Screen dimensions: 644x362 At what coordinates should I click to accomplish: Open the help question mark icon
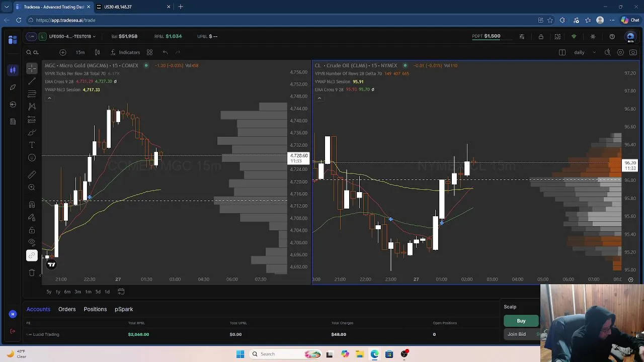612,36
